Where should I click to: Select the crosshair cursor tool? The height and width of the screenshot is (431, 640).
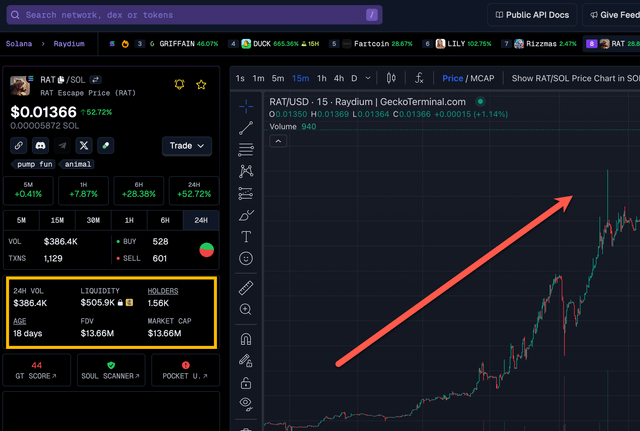pos(246,105)
